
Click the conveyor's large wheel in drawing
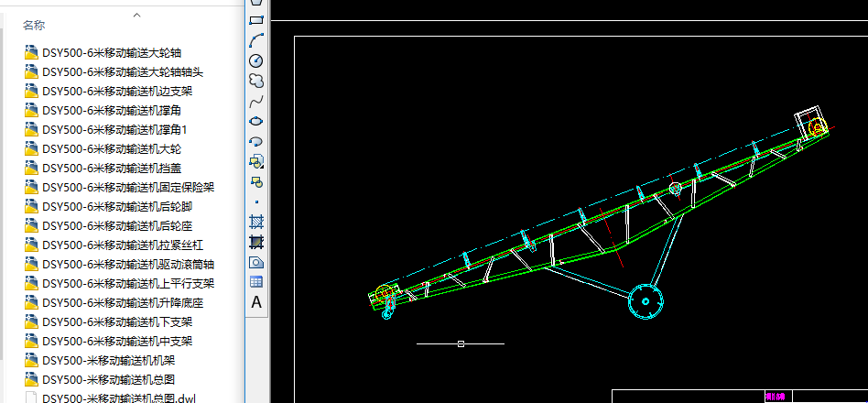tap(646, 301)
